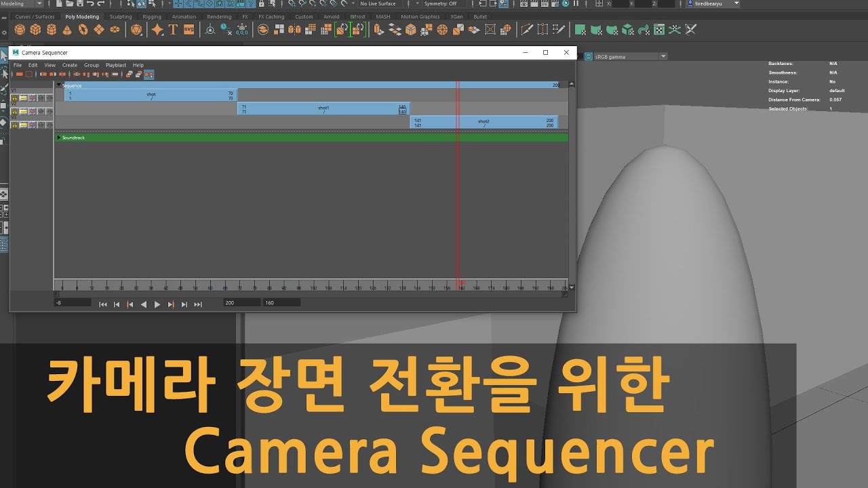This screenshot has width=868, height=488.
Task: Select the polygon cone shelf icon
Action: click(67, 30)
